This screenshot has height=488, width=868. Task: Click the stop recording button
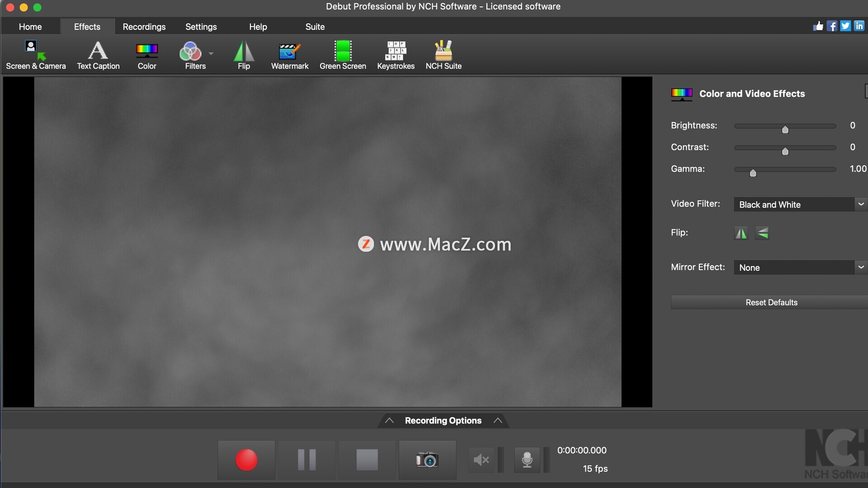click(367, 460)
